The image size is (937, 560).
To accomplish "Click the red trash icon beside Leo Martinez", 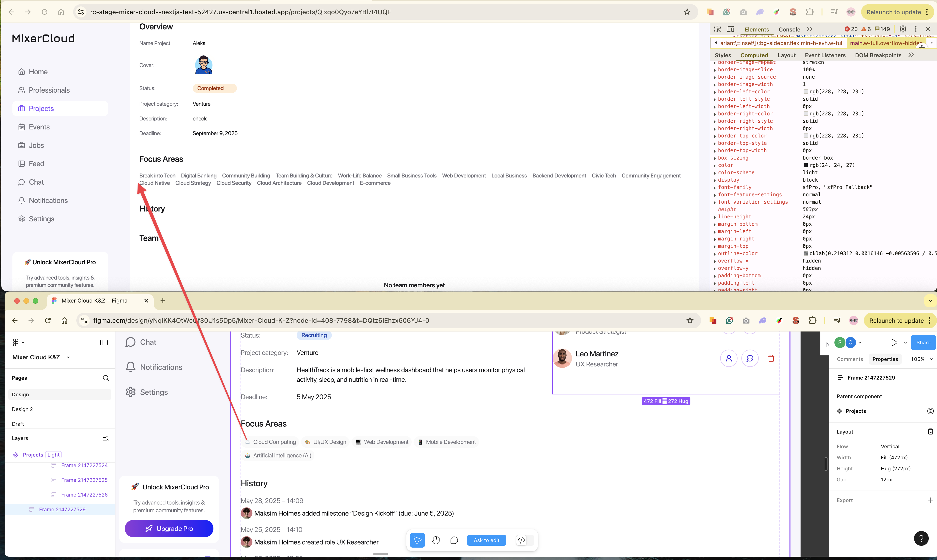I will point(771,358).
